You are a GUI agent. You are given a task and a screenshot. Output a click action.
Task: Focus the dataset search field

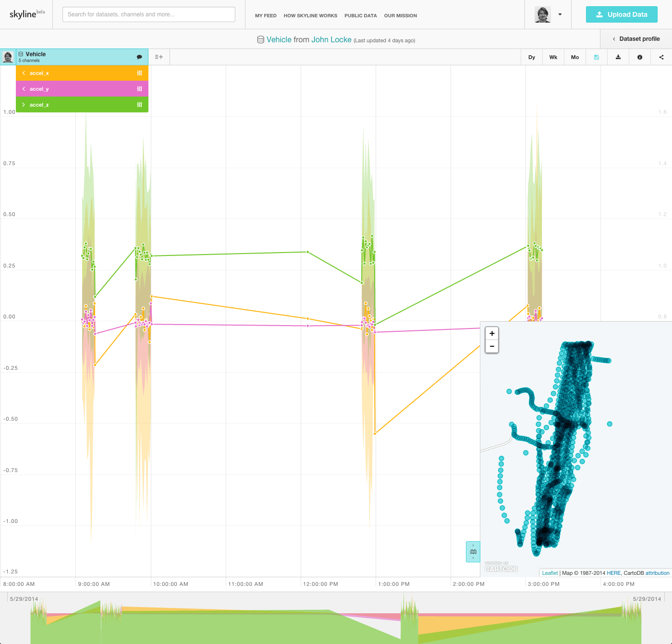149,14
